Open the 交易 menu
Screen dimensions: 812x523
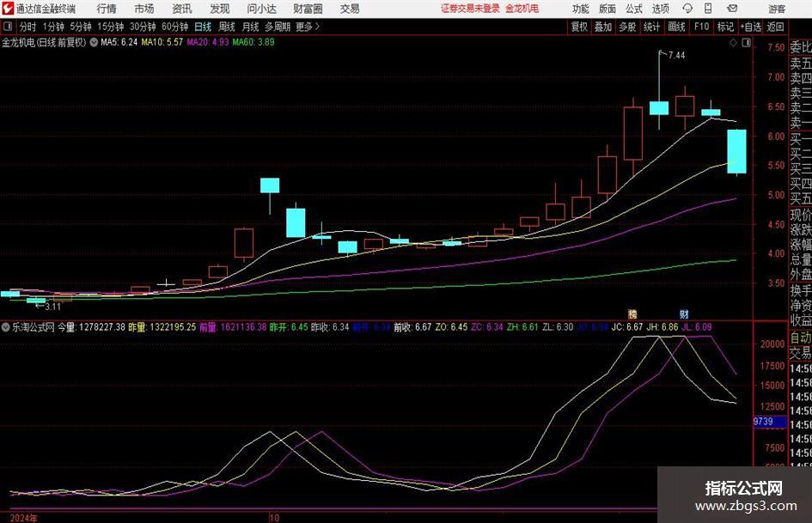(350, 9)
